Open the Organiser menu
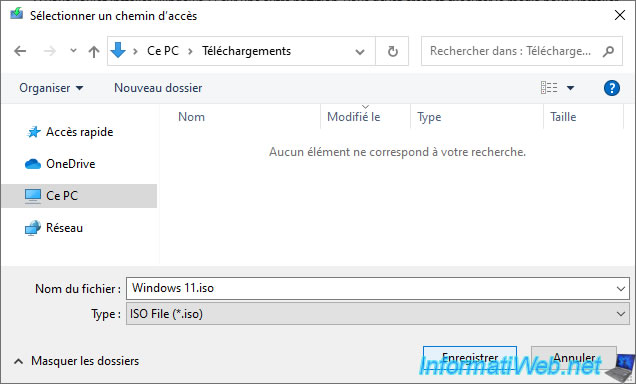This screenshot has height=384, width=636. click(51, 88)
